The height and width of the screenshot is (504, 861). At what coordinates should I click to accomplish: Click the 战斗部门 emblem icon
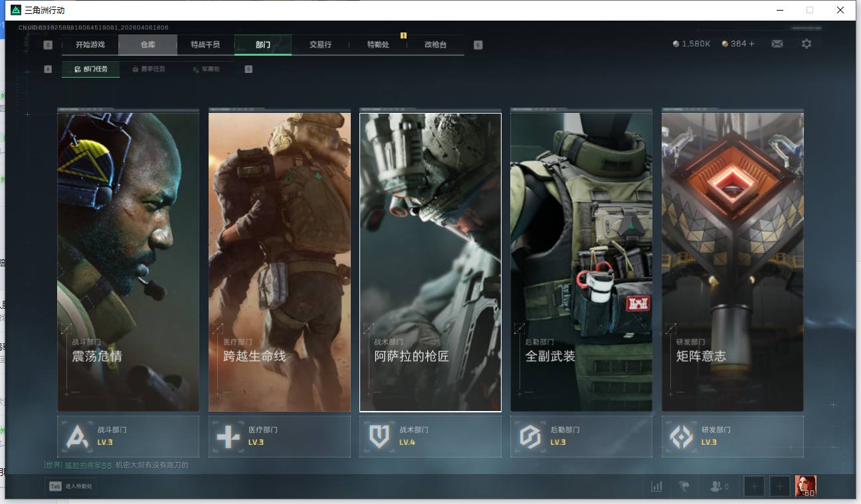(x=77, y=436)
